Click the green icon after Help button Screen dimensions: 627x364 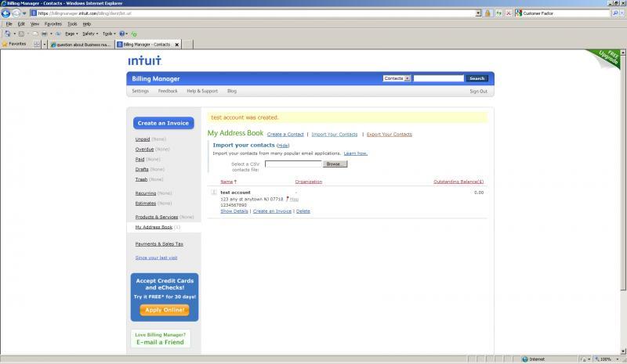[x=134, y=34]
